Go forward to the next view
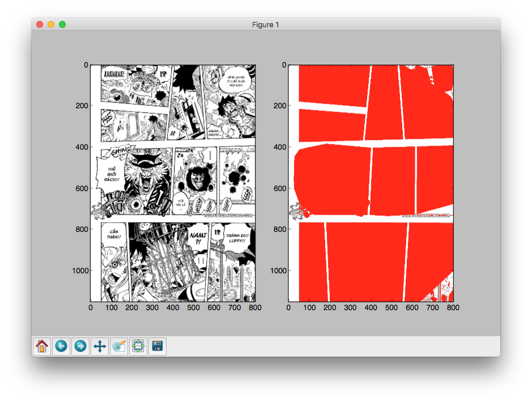 (80, 346)
